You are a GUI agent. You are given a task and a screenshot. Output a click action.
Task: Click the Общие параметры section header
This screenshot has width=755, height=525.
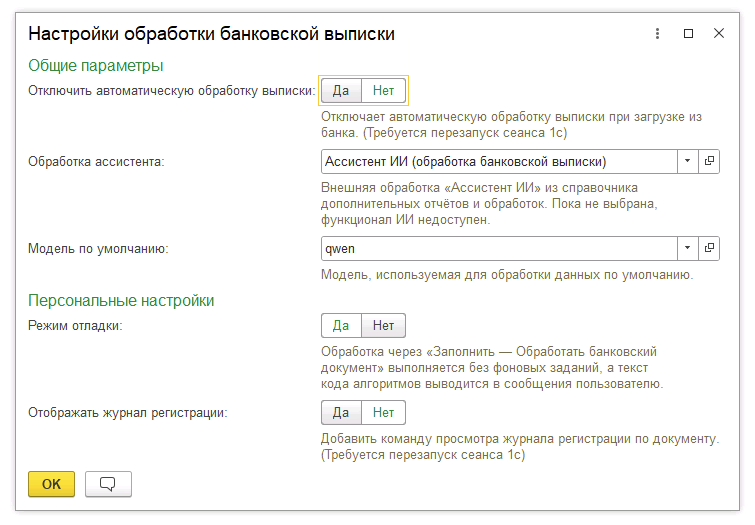(95, 66)
